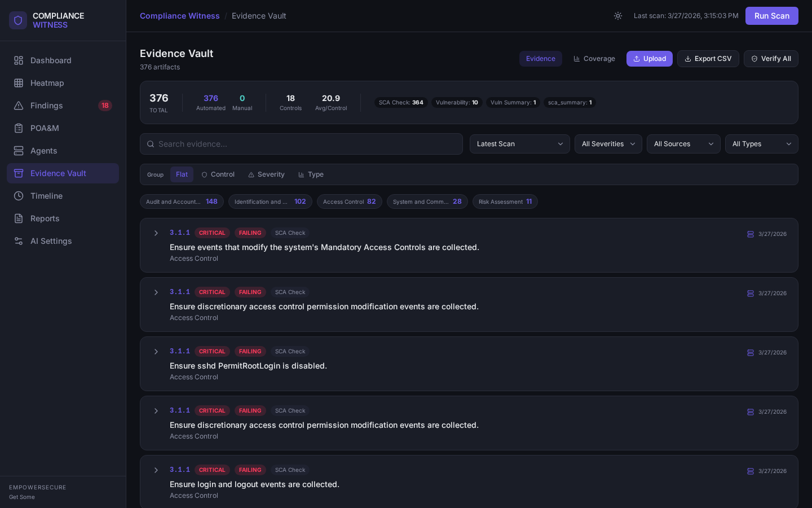The image size is (812, 508).
Task: Expand the sshd PermitRootLogin evidence row
Action: 156,352
